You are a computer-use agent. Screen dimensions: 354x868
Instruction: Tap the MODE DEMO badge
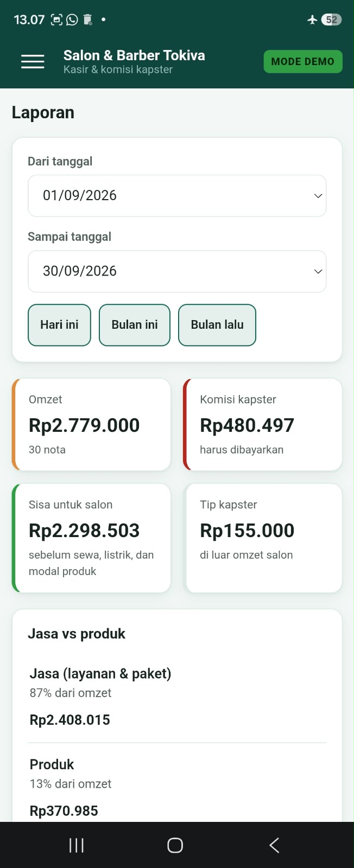pyautogui.click(x=303, y=61)
